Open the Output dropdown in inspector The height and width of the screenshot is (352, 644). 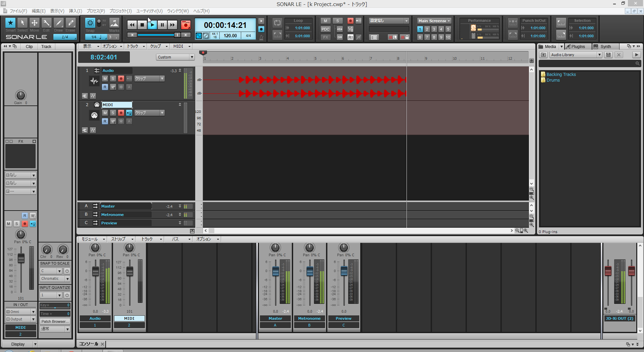[20, 319]
